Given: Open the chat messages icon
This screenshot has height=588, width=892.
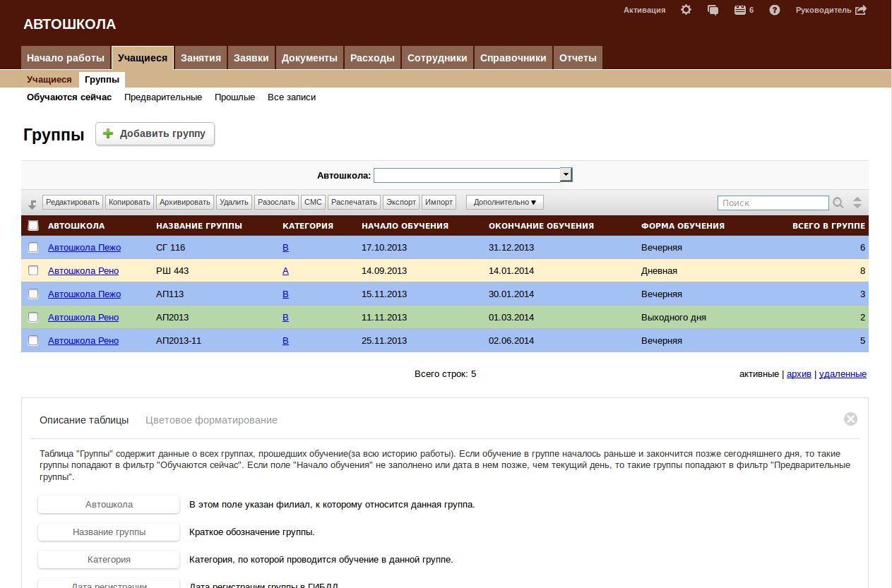Looking at the screenshot, I should [713, 10].
